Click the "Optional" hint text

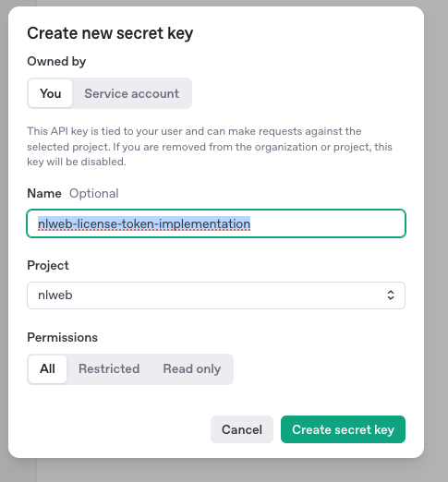pos(94,193)
